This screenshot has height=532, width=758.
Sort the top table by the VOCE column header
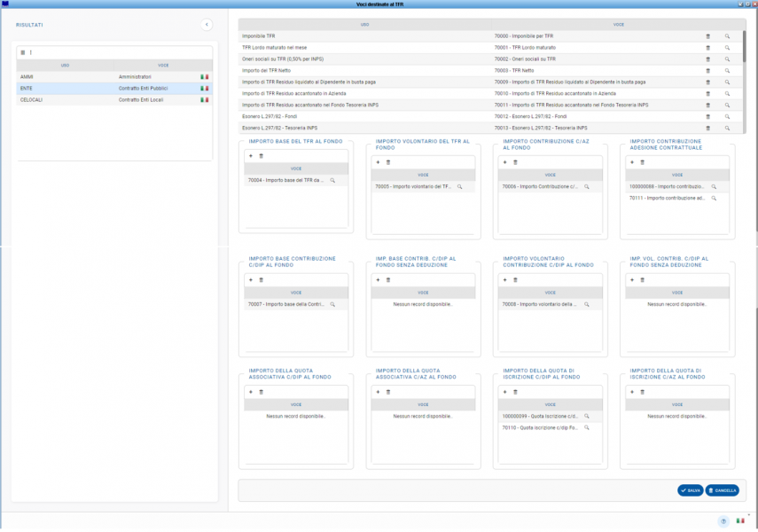tap(618, 25)
